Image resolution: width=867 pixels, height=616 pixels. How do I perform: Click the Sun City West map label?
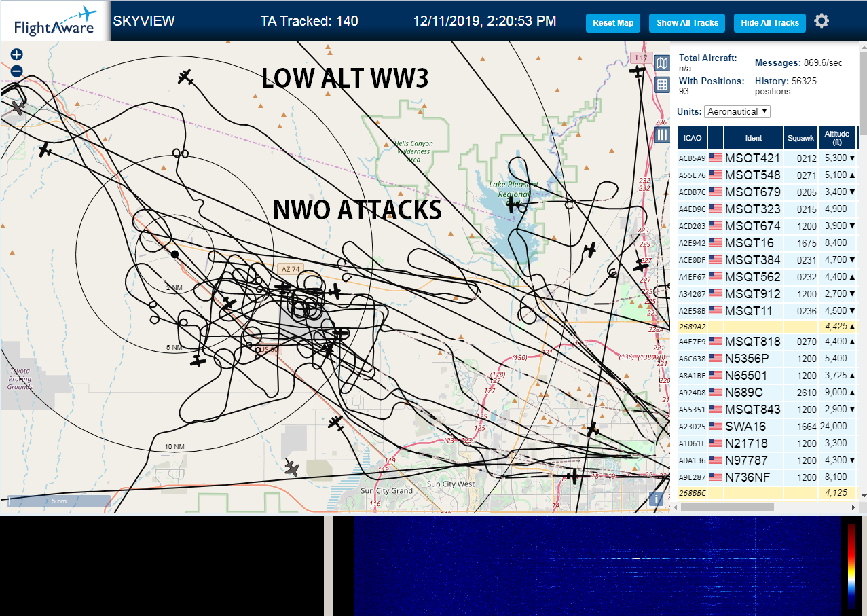point(451,484)
